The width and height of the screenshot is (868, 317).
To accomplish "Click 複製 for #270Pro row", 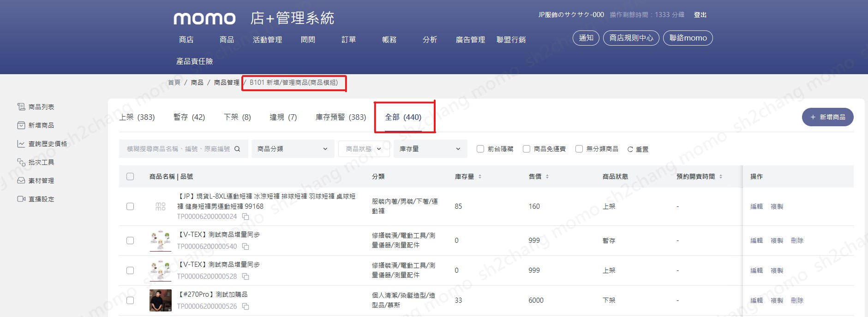I will 777,300.
